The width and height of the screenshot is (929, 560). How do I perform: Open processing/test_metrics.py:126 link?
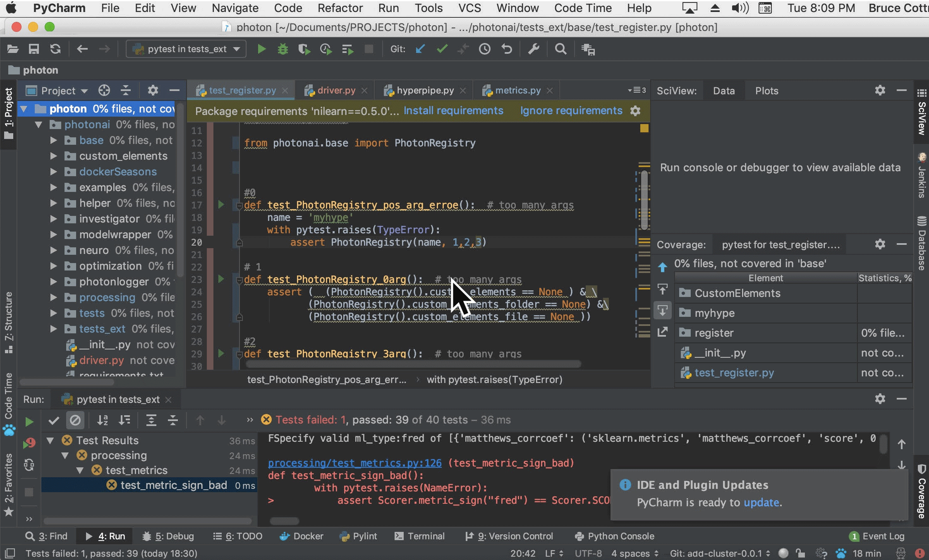(354, 463)
